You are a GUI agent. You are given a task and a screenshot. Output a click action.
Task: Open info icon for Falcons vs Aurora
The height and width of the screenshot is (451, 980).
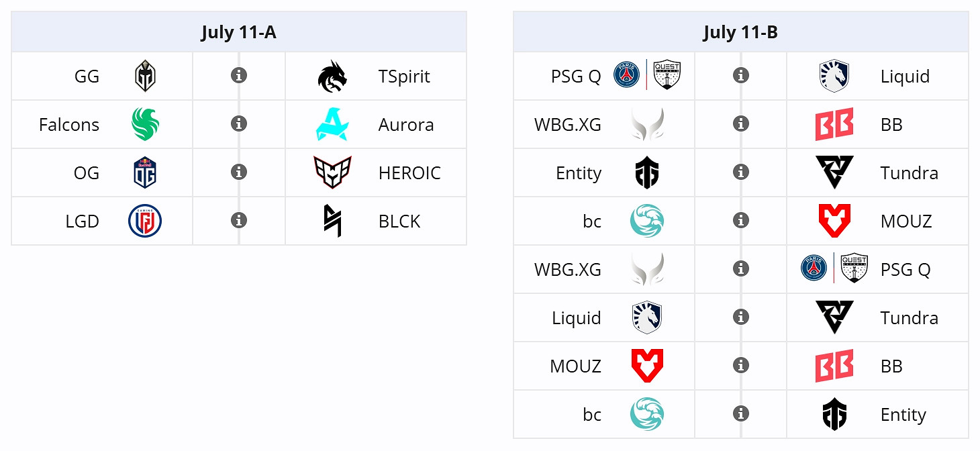(239, 123)
